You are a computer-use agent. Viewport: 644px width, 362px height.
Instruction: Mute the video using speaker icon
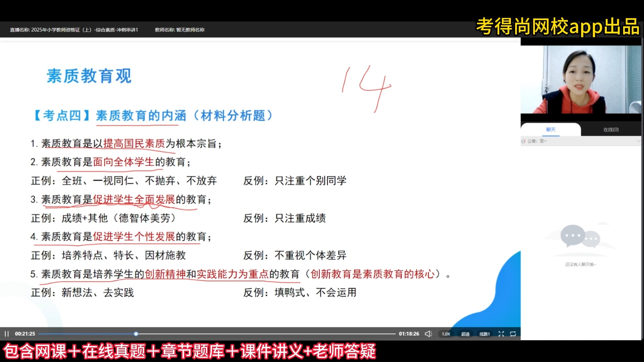click(x=428, y=334)
